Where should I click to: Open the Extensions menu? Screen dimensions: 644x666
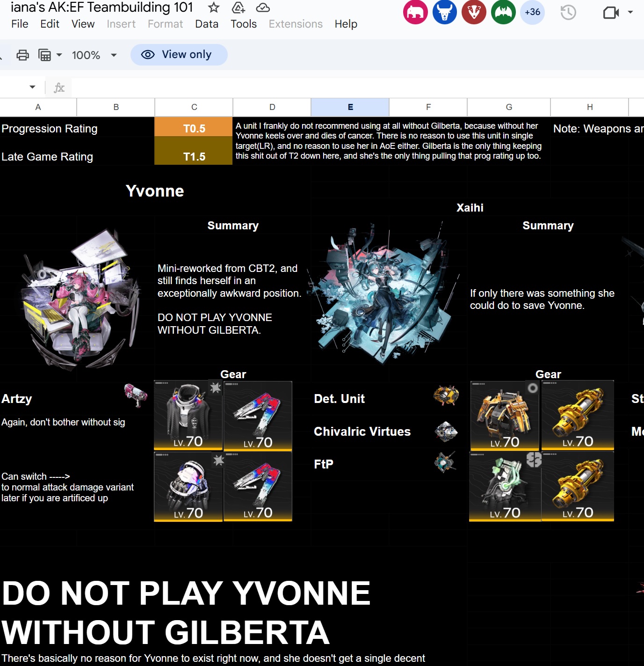(296, 24)
